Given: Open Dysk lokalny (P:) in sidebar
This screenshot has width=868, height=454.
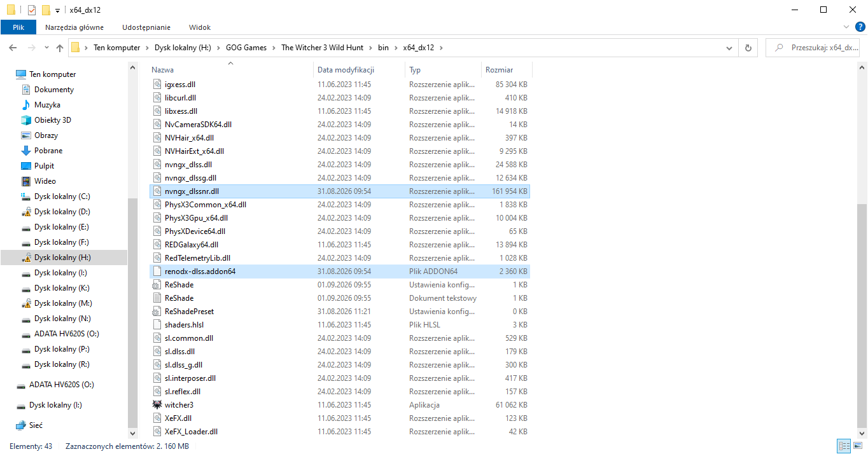Looking at the screenshot, I should [x=61, y=349].
